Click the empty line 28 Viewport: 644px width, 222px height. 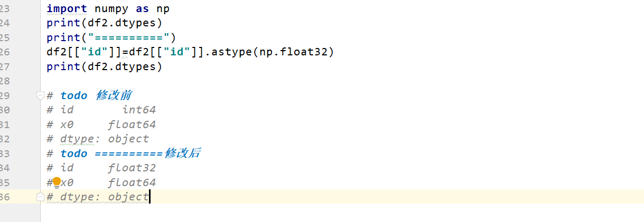338,81
